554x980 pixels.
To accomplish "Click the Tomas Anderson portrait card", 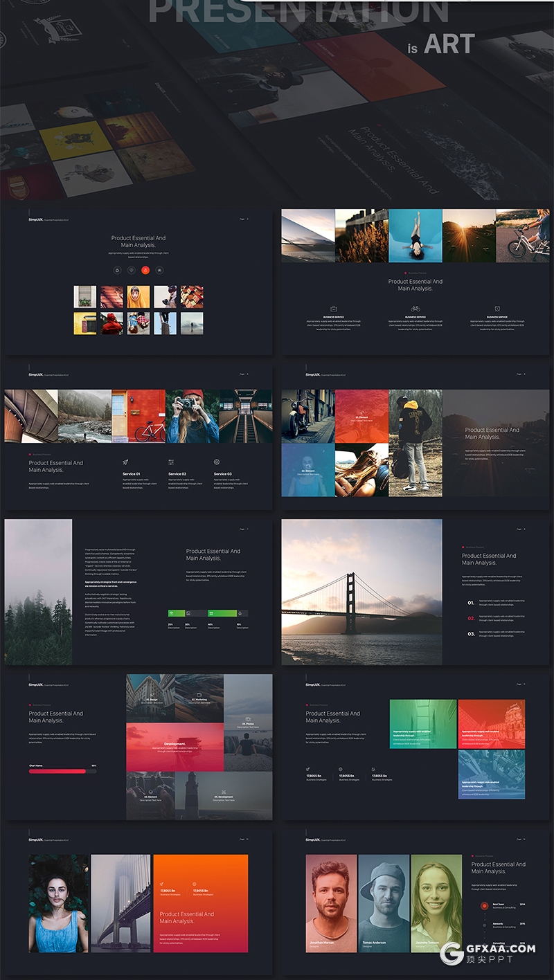I will 384,902.
